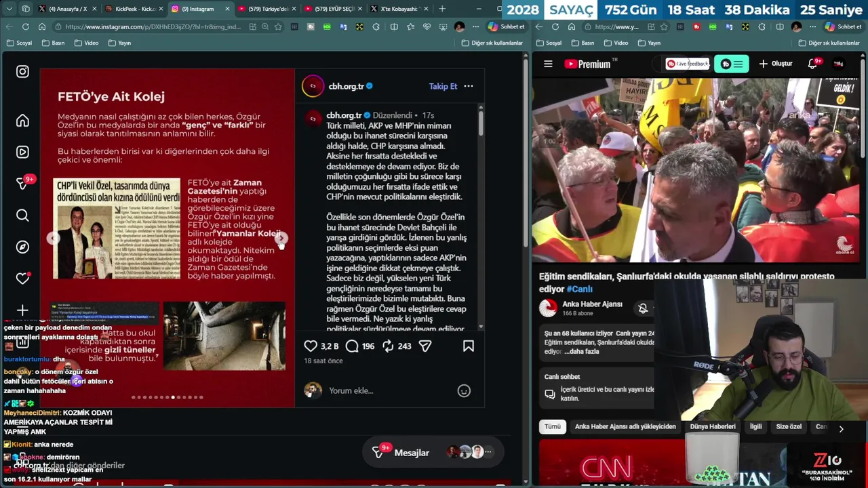Viewport: 868px width, 488px height.
Task: Click post caption scrollbar
Action: (x=481, y=122)
